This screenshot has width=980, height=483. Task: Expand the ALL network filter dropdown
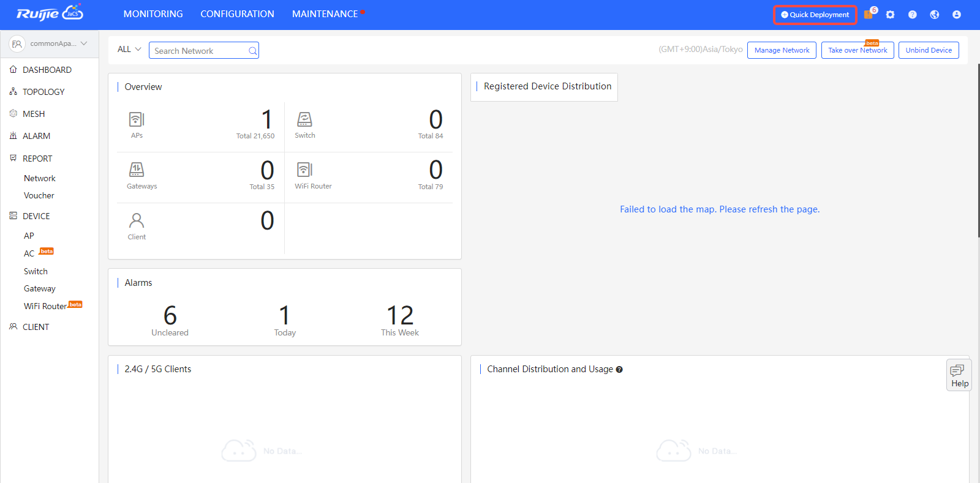(x=129, y=50)
